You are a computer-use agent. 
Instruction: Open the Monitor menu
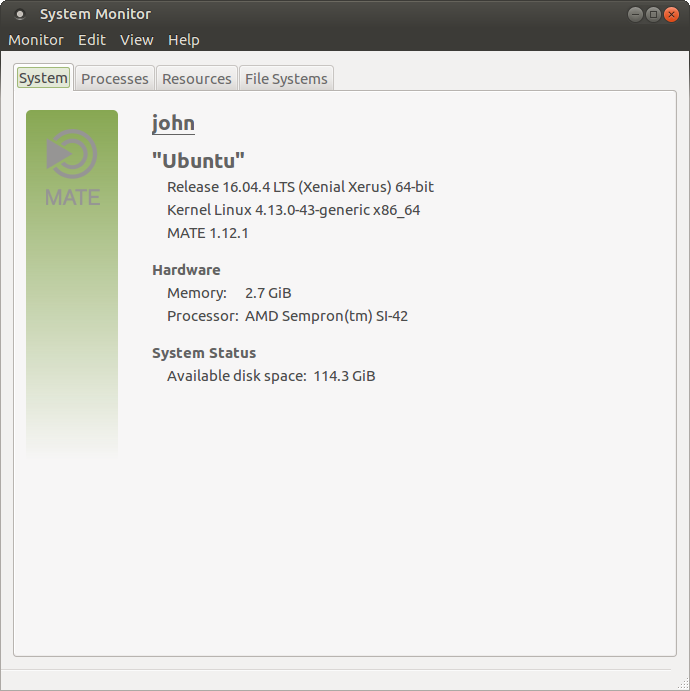36,40
